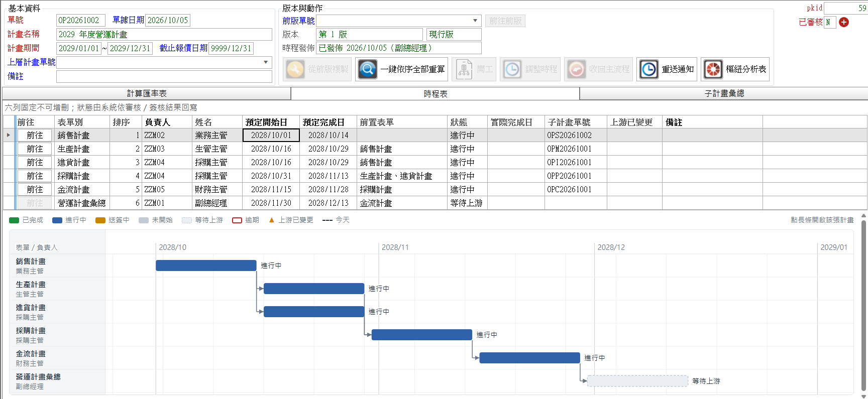Click the Gantt panel vertical scrollbar
868x399 pixels.
coord(864,305)
